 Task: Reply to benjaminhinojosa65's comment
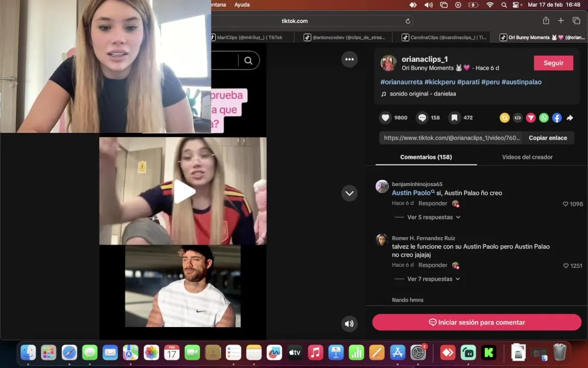coord(433,203)
